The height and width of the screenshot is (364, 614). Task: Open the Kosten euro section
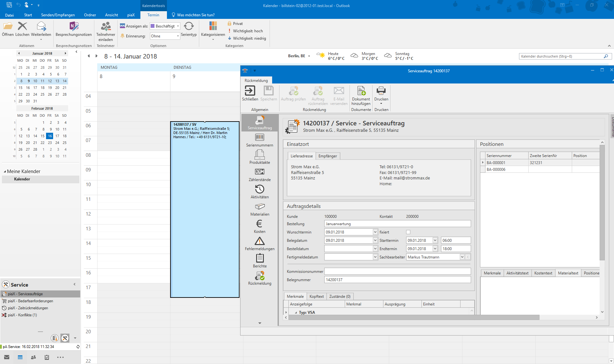tap(260, 227)
